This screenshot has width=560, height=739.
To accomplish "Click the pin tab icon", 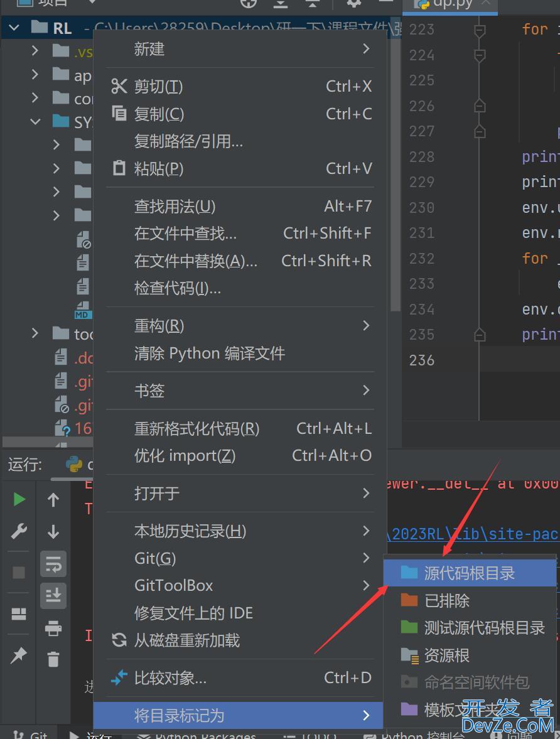I will click(x=19, y=655).
